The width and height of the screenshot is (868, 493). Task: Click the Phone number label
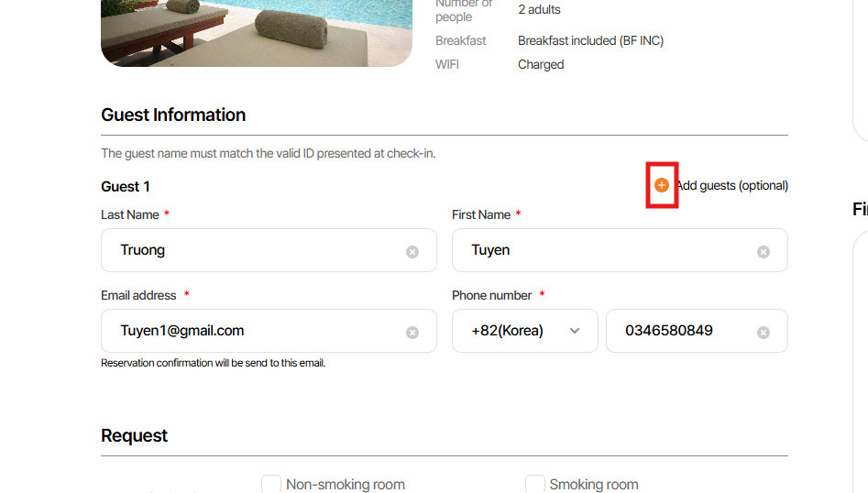click(492, 295)
